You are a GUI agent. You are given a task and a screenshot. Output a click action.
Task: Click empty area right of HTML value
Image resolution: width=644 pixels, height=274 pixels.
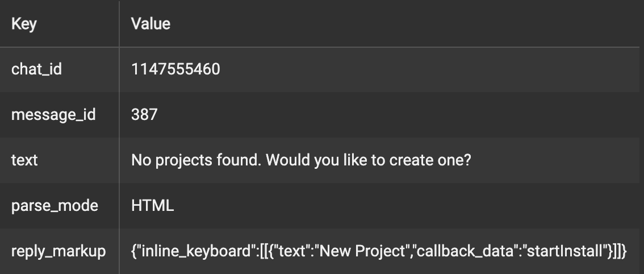point(407,205)
